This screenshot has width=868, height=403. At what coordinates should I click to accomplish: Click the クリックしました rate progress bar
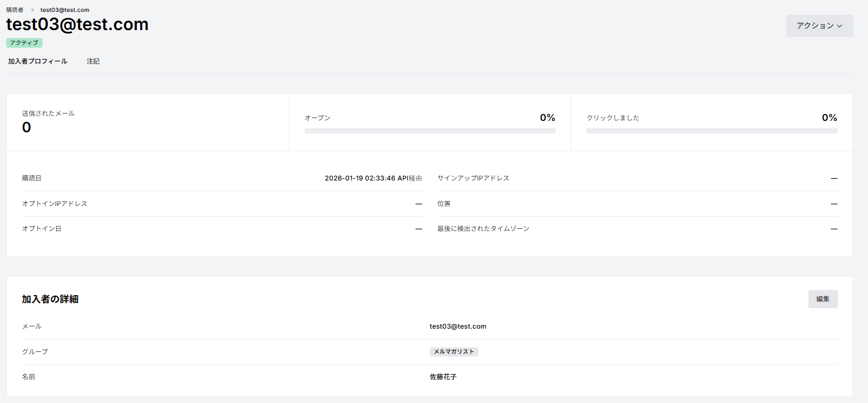click(712, 131)
